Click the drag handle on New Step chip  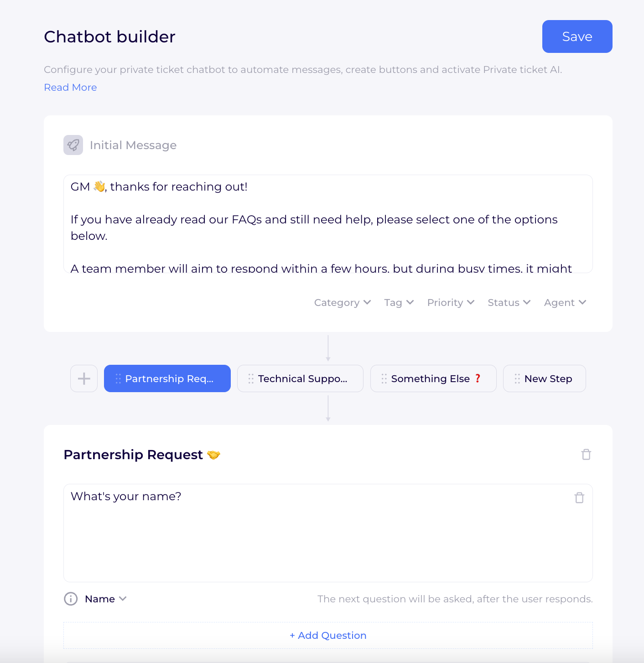point(517,378)
